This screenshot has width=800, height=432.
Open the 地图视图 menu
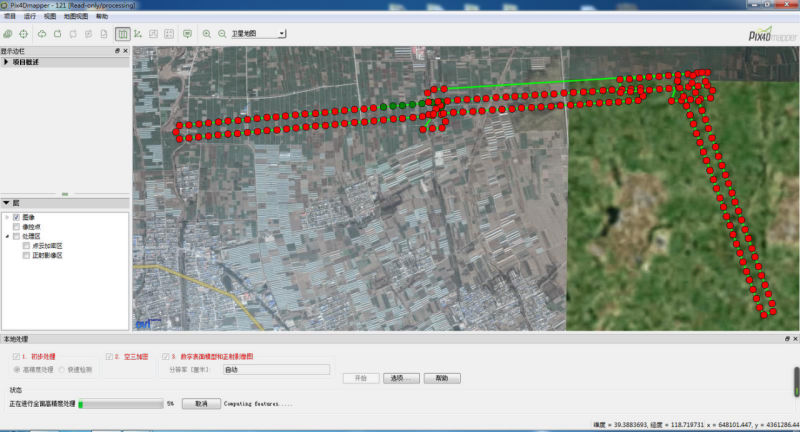pos(75,17)
